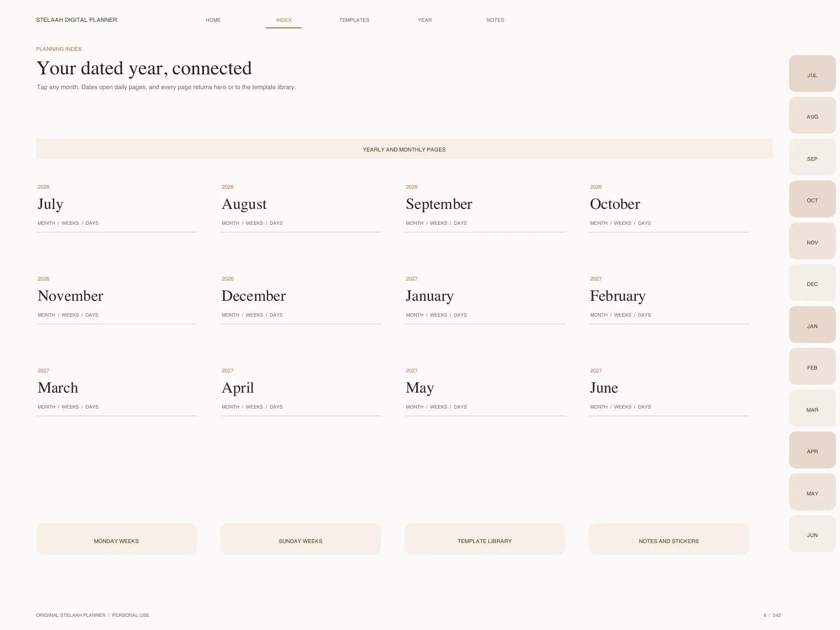Viewport: 840px width, 630px height.
Task: Click MONTH under February
Action: click(x=599, y=315)
